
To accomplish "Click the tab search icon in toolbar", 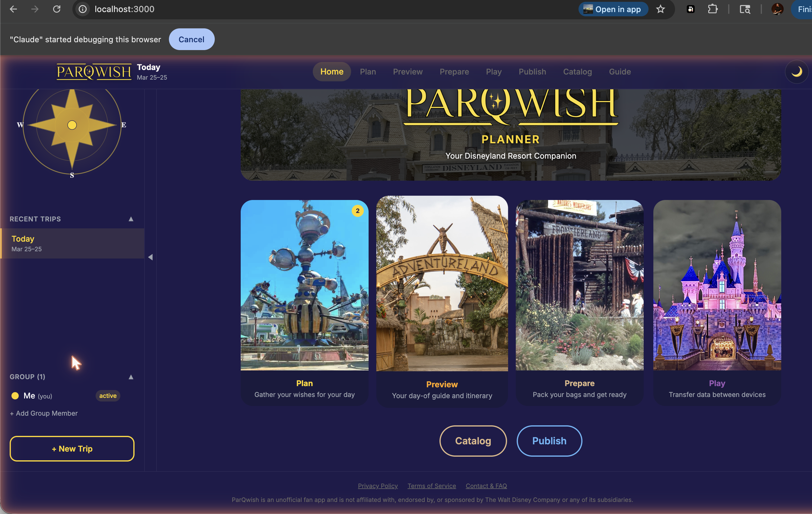I will (x=745, y=9).
